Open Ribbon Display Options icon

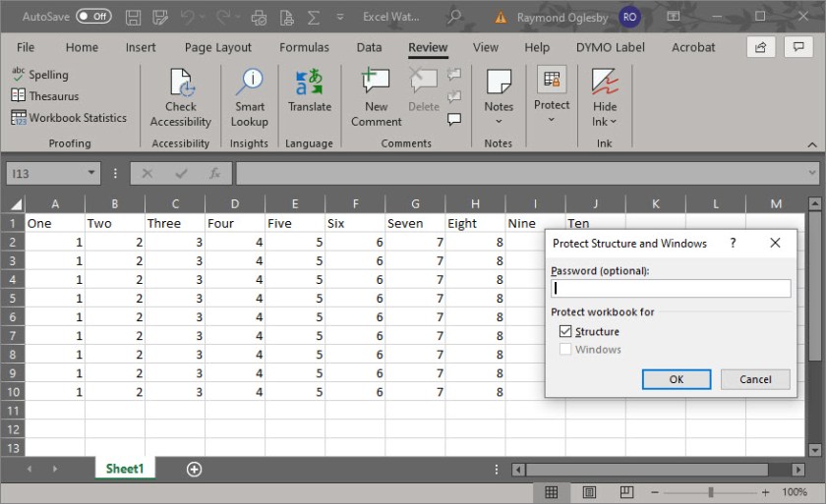[674, 17]
